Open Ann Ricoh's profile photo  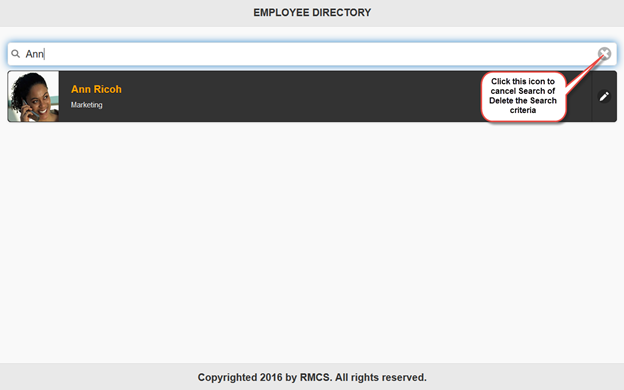click(33, 96)
